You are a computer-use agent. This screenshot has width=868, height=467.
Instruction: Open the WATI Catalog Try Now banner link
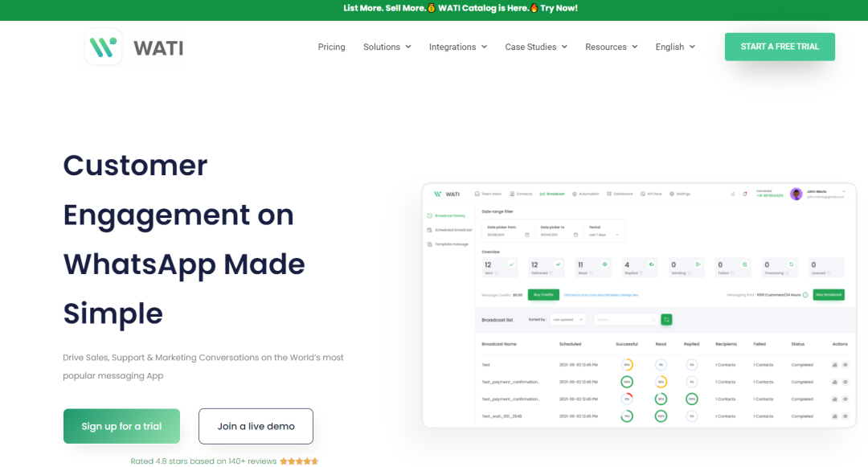point(461,8)
